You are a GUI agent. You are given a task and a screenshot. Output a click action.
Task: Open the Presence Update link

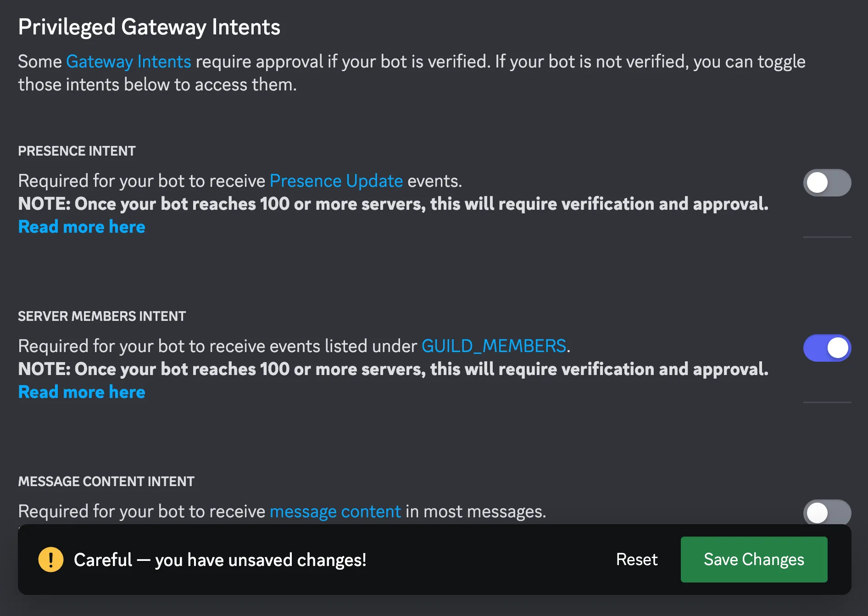pos(336,181)
